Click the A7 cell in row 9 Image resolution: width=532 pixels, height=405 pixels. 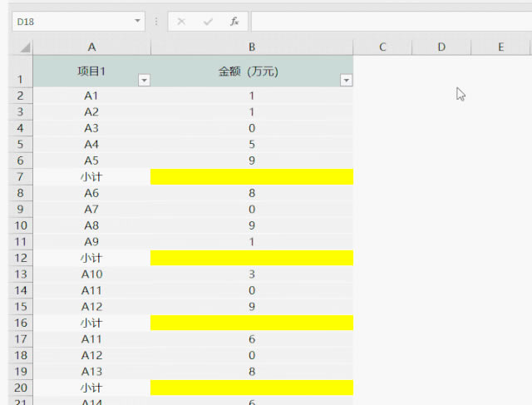coord(91,209)
